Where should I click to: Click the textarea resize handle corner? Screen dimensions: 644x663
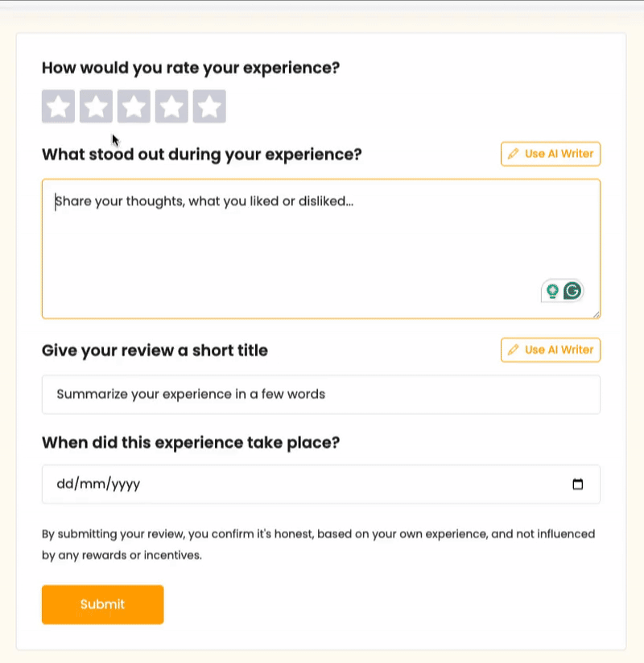[597, 313]
